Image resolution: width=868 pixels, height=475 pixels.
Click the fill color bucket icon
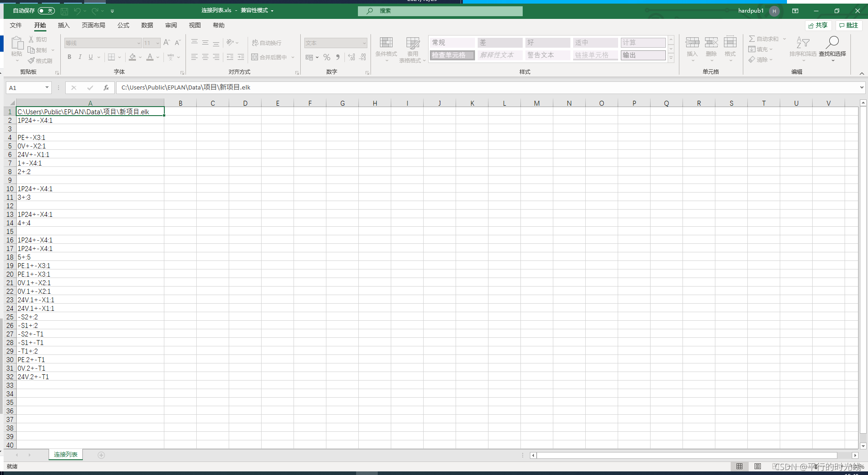pyautogui.click(x=132, y=57)
